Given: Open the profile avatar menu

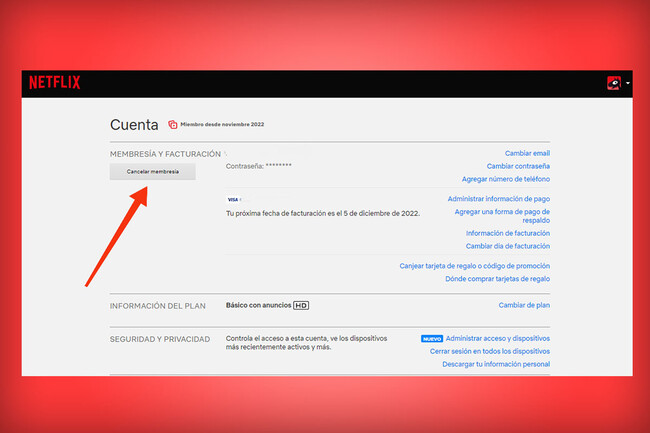Looking at the screenshot, I should [x=613, y=83].
